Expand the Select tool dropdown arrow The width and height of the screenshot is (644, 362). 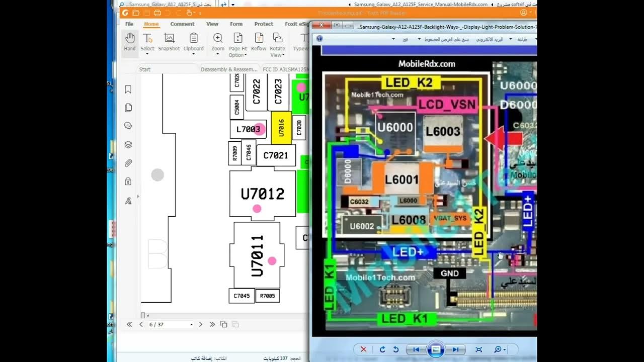tap(147, 54)
